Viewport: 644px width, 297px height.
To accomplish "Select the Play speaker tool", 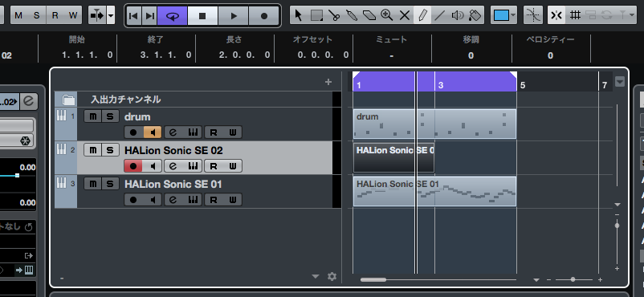I will pos(457,15).
